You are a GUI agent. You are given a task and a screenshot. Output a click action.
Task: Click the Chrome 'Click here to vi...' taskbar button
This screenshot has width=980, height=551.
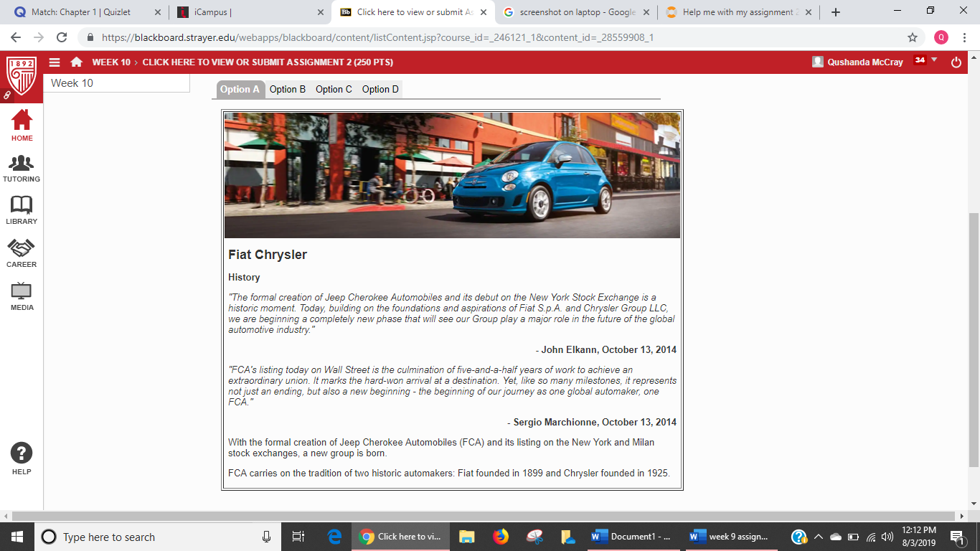click(x=401, y=537)
